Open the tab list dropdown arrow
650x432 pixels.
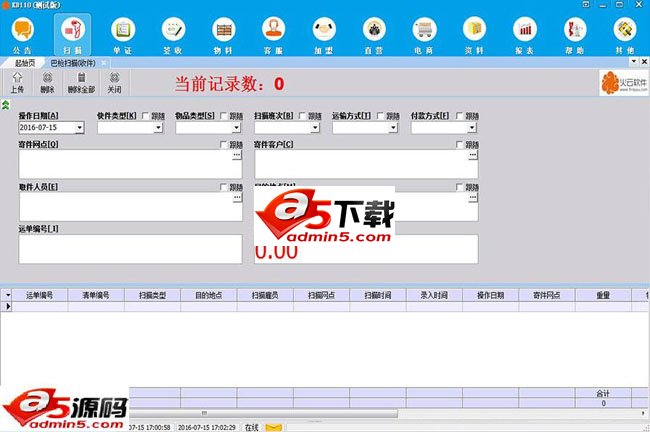634,61
